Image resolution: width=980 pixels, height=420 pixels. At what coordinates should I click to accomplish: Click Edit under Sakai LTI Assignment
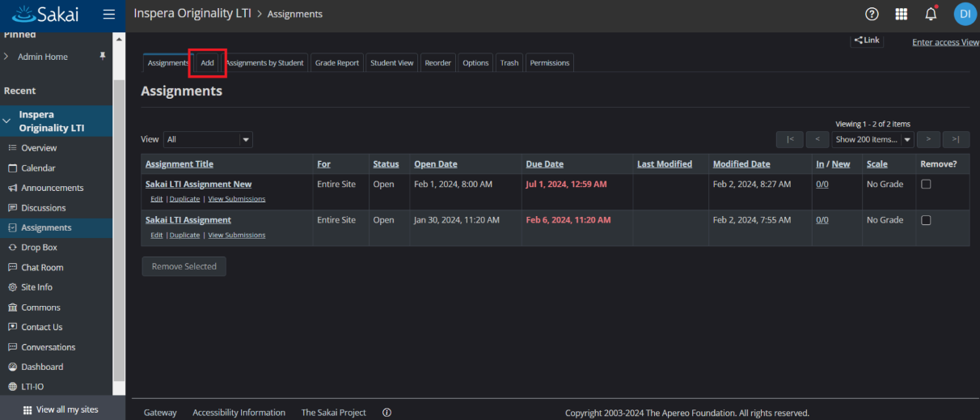156,235
